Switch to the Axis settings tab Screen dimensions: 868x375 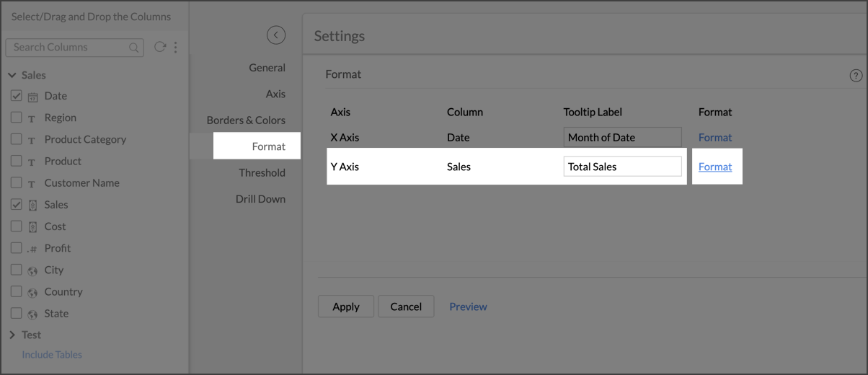[275, 94]
